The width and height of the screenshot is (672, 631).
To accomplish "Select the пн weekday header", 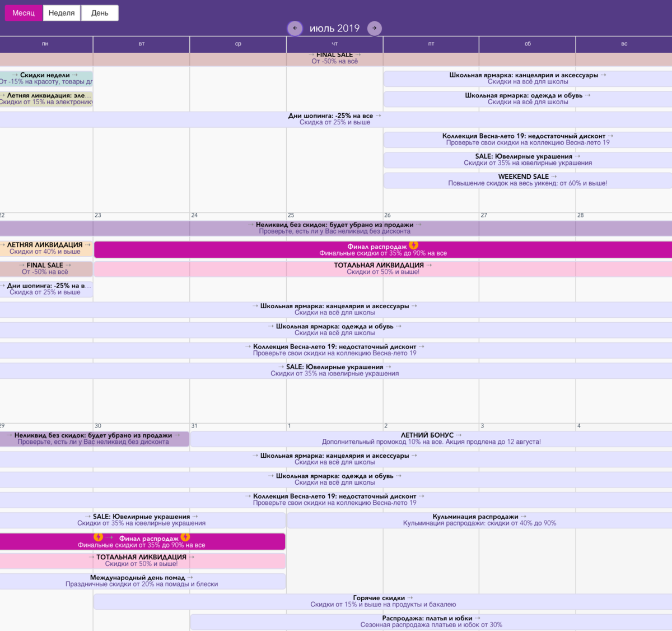I will click(45, 44).
